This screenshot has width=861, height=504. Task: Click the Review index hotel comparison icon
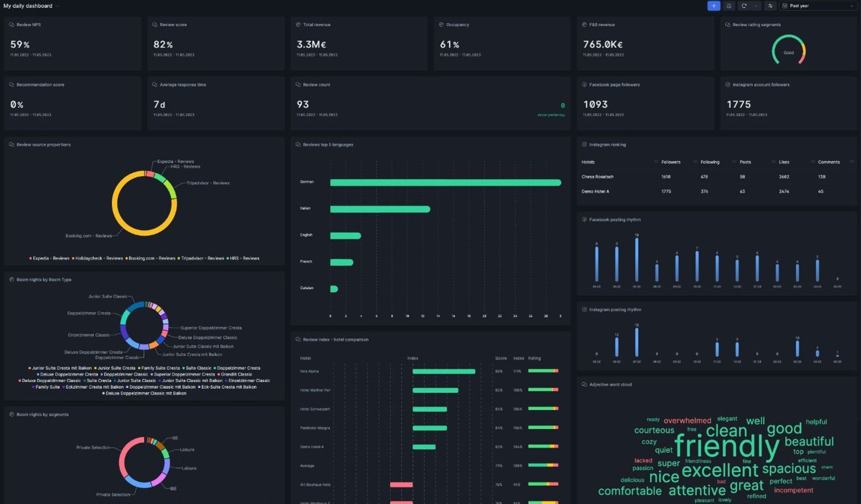click(x=298, y=339)
